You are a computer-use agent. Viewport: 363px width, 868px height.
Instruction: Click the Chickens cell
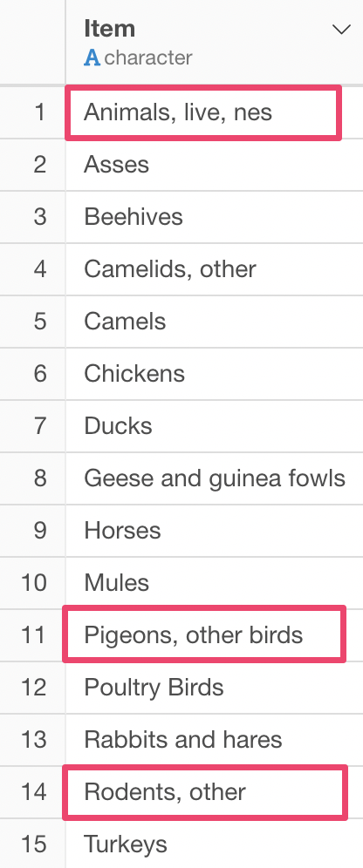215,374
